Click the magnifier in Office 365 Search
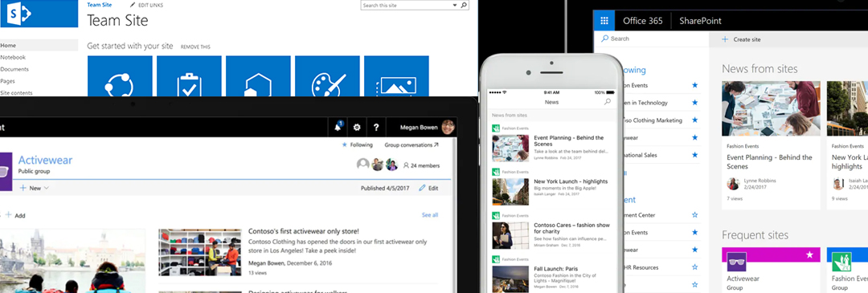Image resolution: width=868 pixels, height=293 pixels. 605,39
